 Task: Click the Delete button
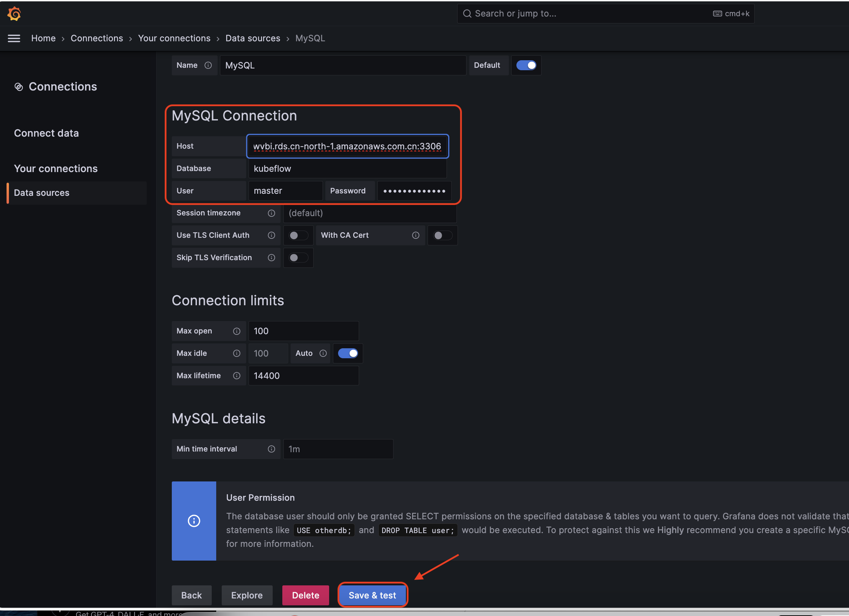pos(305,595)
